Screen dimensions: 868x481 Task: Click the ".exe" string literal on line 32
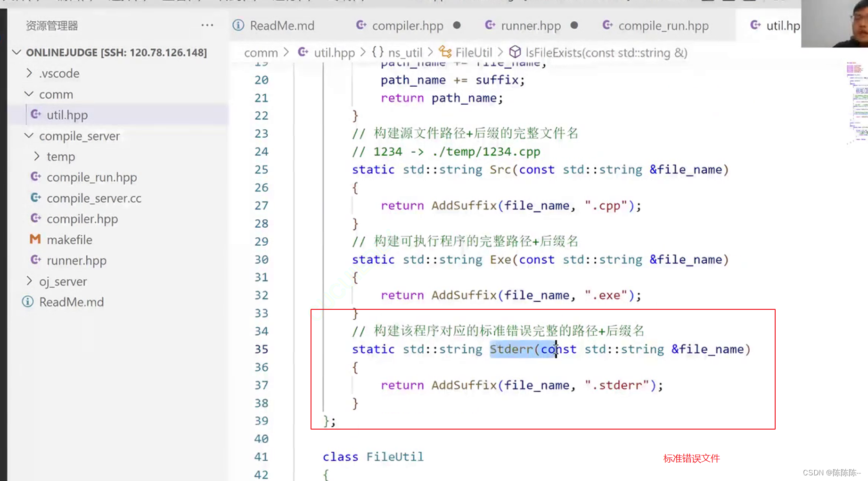(606, 295)
